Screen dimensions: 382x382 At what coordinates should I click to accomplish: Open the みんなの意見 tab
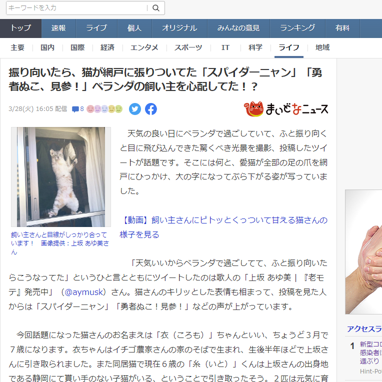coord(239,28)
